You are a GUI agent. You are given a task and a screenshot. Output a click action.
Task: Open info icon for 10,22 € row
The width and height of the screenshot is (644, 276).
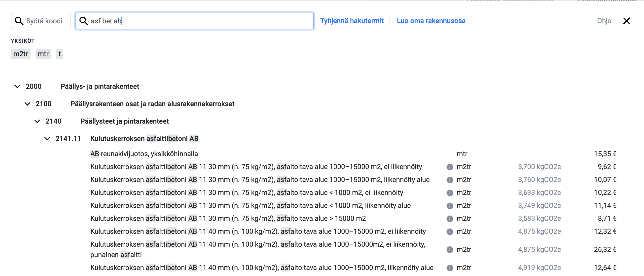(450, 193)
